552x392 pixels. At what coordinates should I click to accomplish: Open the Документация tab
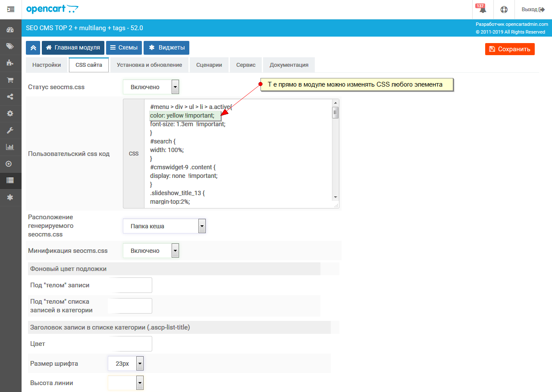[x=289, y=65]
